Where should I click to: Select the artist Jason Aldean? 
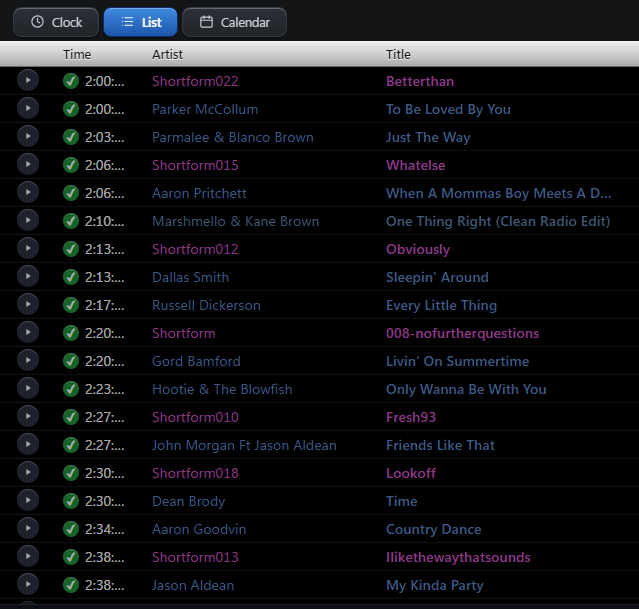[x=193, y=585]
